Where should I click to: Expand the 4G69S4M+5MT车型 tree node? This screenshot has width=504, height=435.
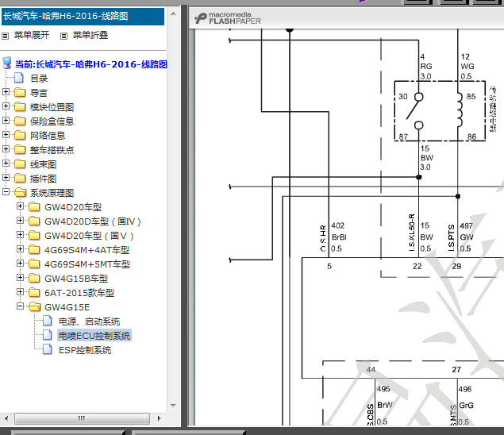click(20, 264)
